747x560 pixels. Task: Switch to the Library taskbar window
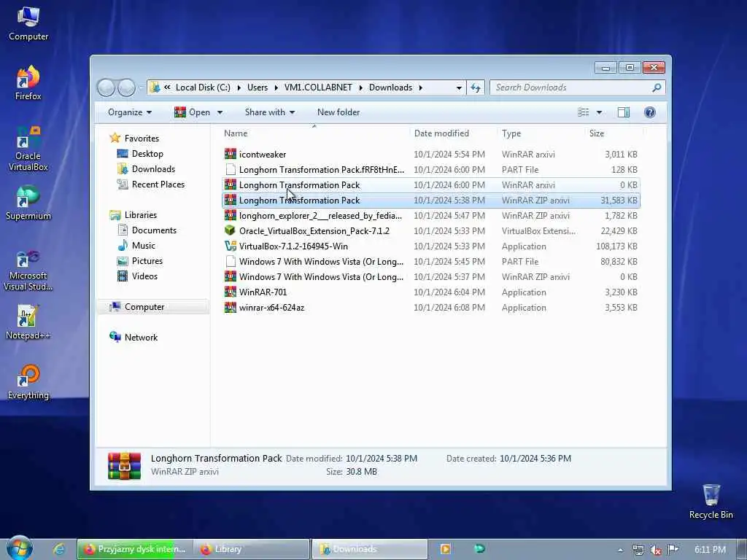(x=252, y=549)
